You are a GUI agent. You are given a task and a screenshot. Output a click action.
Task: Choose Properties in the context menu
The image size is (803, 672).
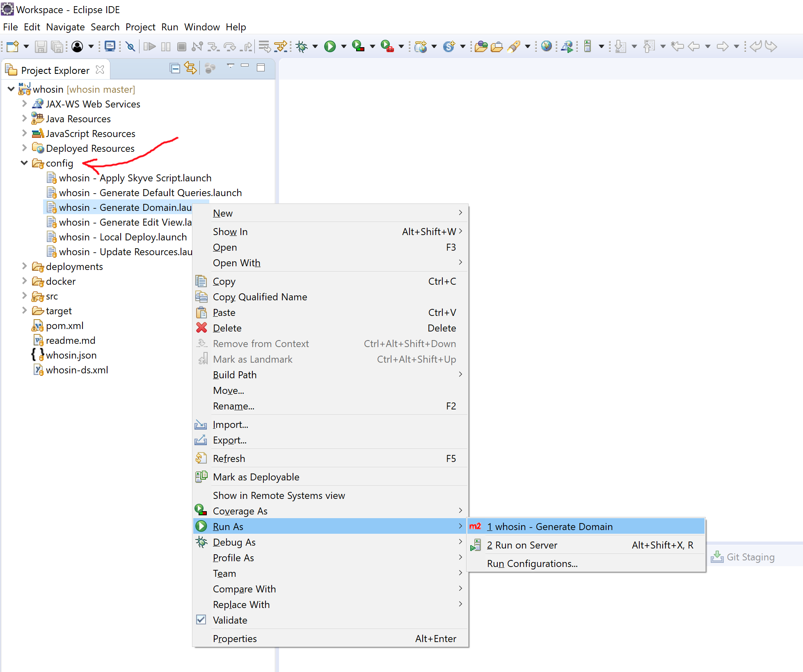[x=330, y=638]
